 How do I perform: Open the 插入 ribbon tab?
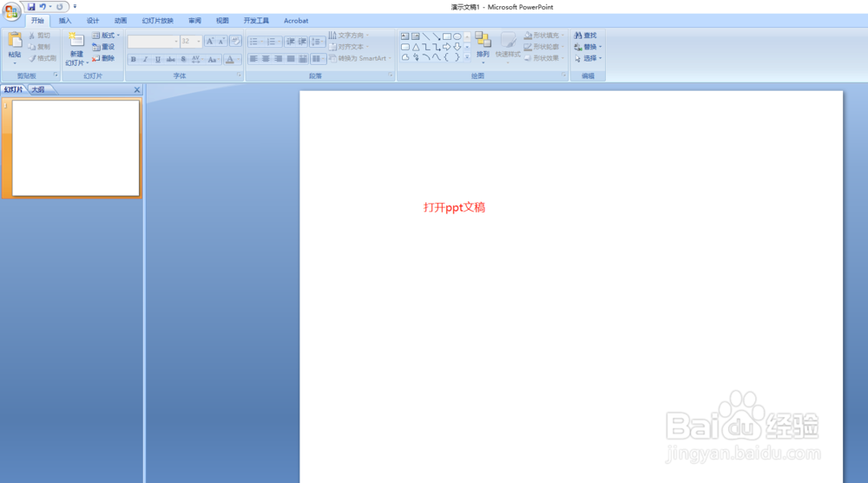pyautogui.click(x=65, y=21)
